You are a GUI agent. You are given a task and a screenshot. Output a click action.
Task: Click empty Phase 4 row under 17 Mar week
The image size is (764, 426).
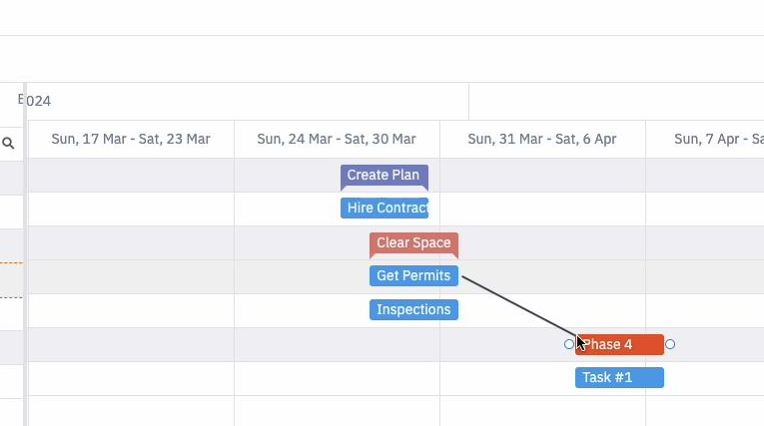[131, 345]
